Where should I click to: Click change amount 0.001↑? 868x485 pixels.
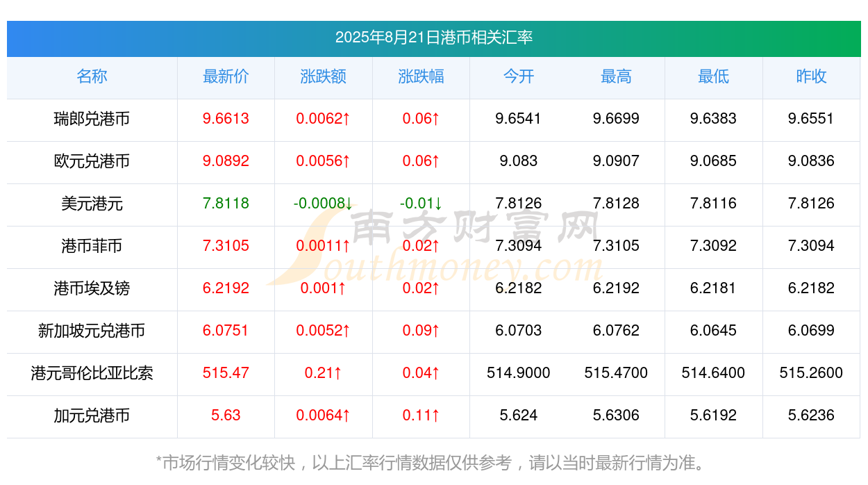click(x=324, y=288)
